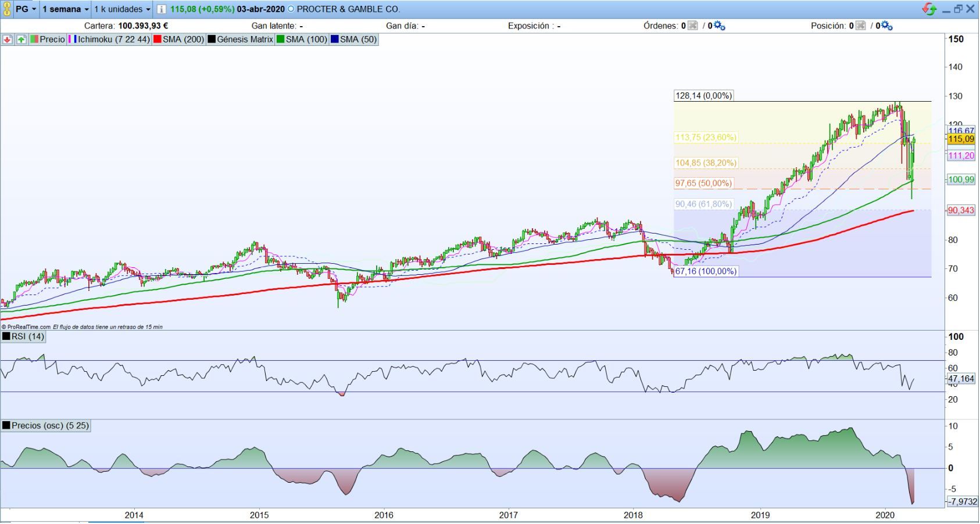Image resolution: width=980 pixels, height=524 pixels.
Task: Open the '1 k unidades' history dropdown
Action: click(x=122, y=9)
